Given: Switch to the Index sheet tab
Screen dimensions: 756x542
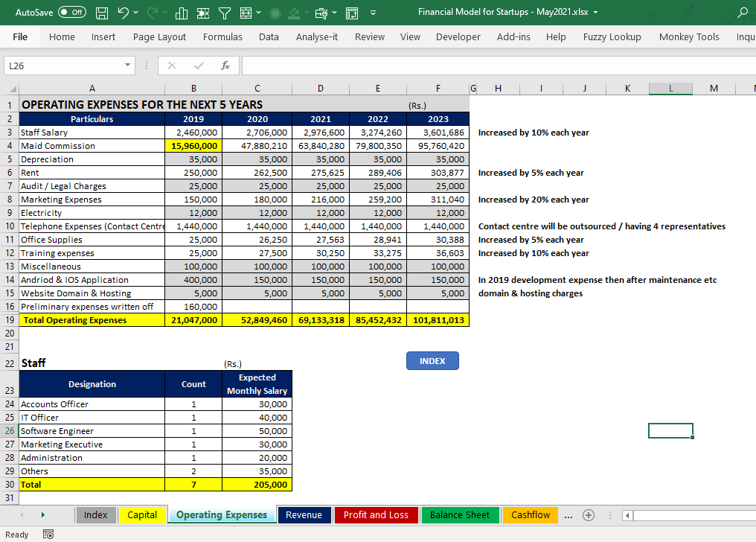Looking at the screenshot, I should (x=95, y=515).
